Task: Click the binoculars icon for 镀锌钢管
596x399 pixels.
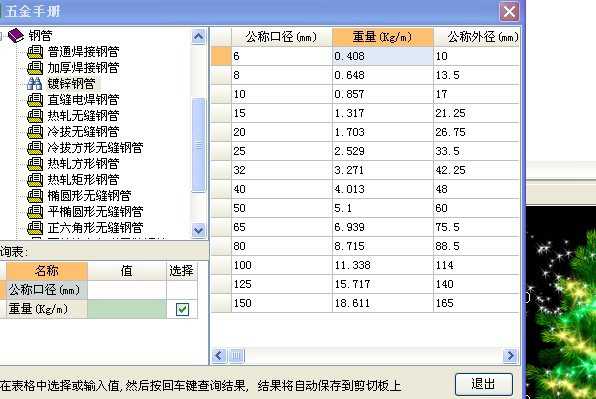Action: click(x=35, y=84)
